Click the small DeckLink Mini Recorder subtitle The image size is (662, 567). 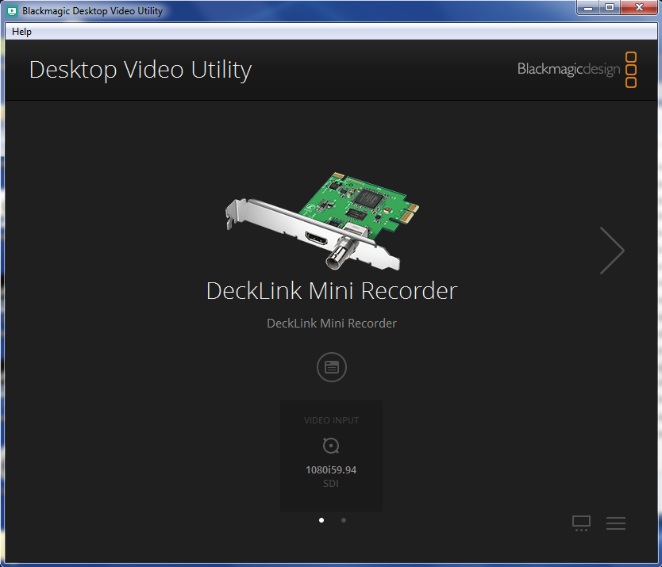pos(331,323)
